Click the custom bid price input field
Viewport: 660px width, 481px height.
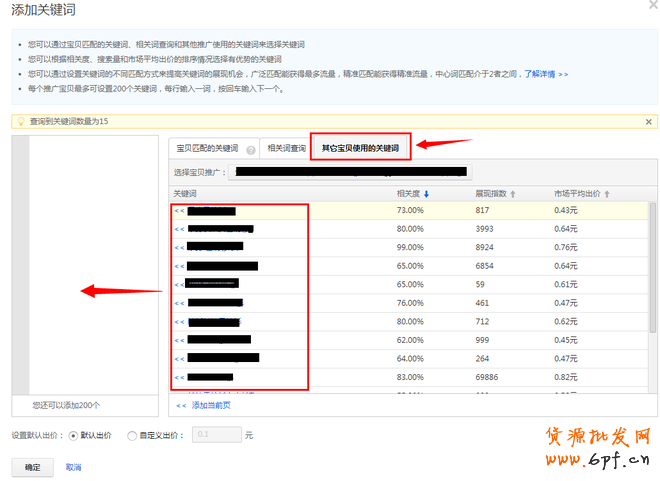[x=215, y=436]
